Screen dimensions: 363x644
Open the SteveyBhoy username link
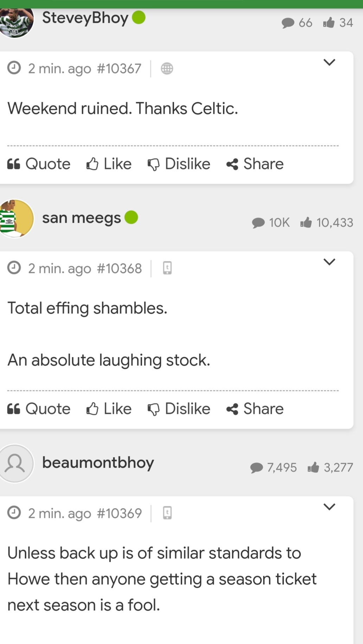tap(85, 18)
